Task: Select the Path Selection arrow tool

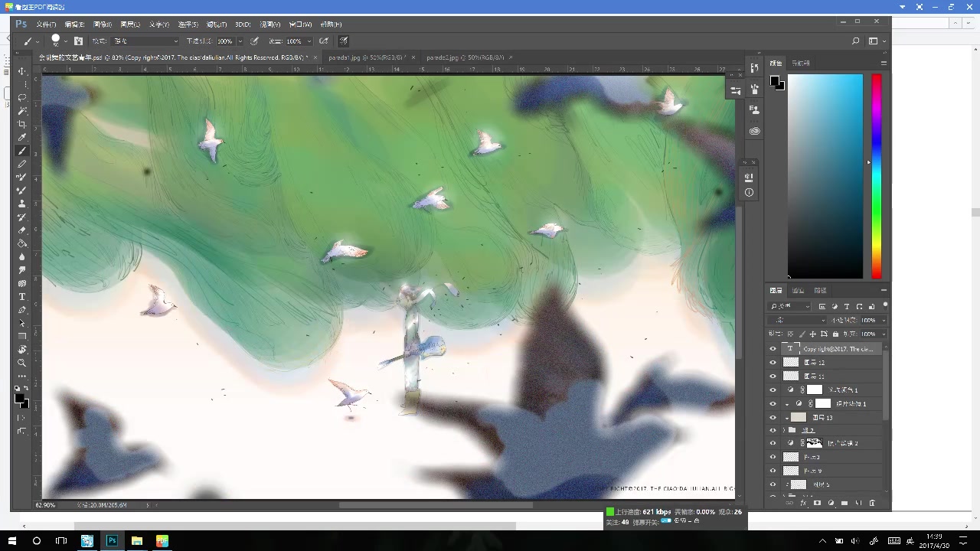Action: pos(22,323)
